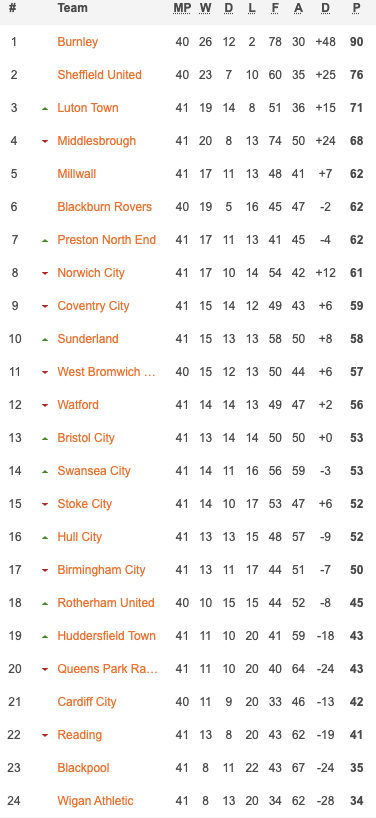Click the red down arrow beside Norwich City
Viewport: 376px width, 818px height.
point(45,273)
